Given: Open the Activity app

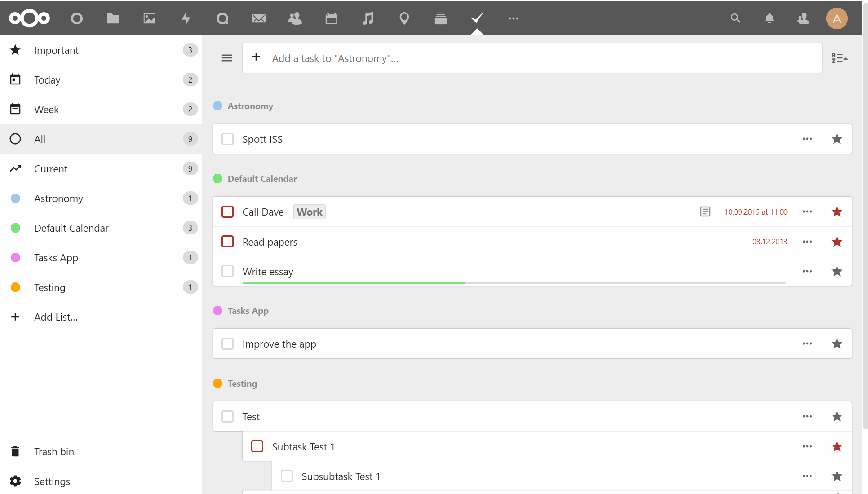Looking at the screenshot, I should pos(186,18).
